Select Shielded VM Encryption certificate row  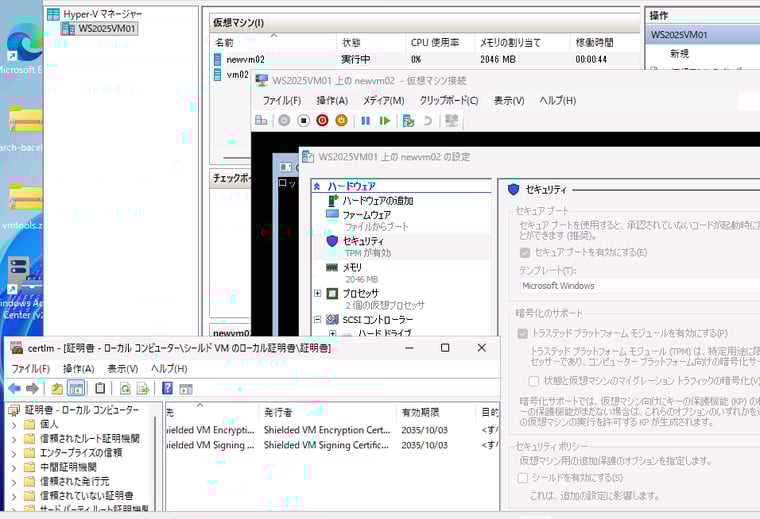pyautogui.click(x=332, y=430)
